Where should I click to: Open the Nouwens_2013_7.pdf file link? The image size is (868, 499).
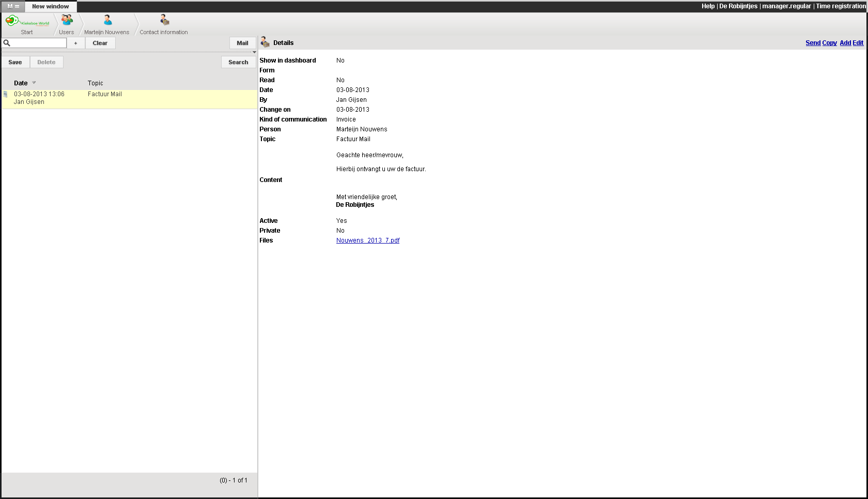(368, 240)
